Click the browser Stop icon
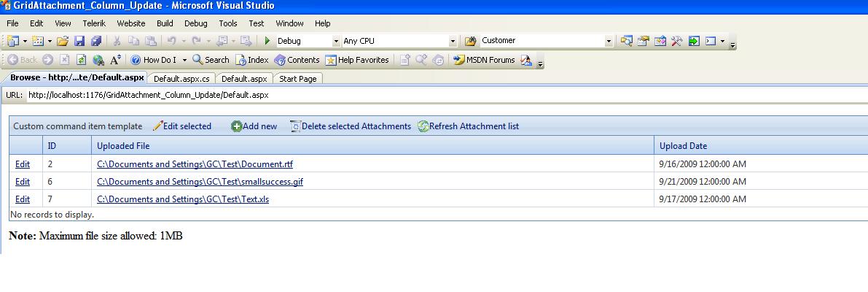The image size is (868, 292). click(x=64, y=60)
